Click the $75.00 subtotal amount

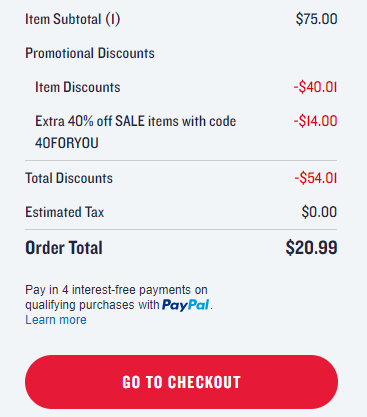pyautogui.click(x=316, y=19)
